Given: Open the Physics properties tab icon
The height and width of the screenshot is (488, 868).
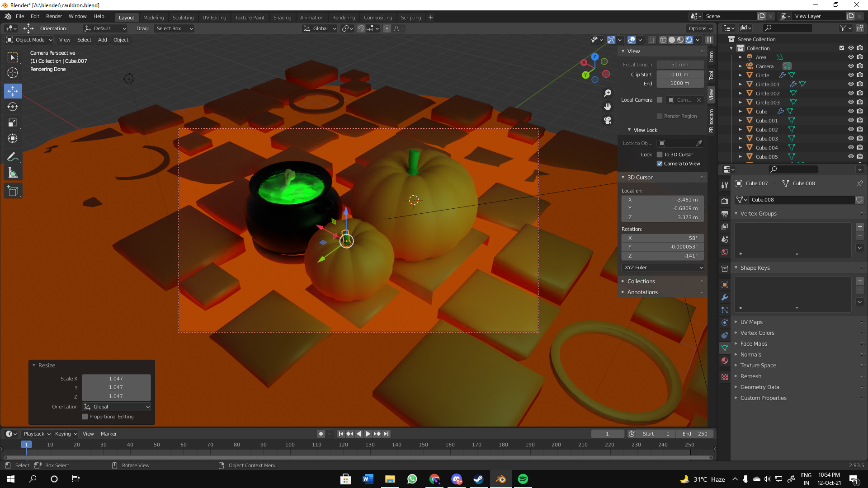Looking at the screenshot, I should (725, 323).
